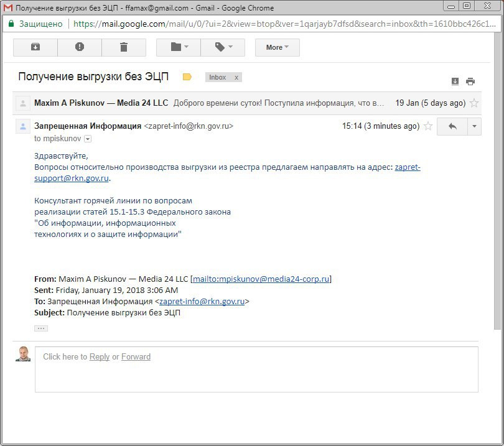Open the reply options dropdown arrow
The height and width of the screenshot is (446, 504).
[474, 126]
